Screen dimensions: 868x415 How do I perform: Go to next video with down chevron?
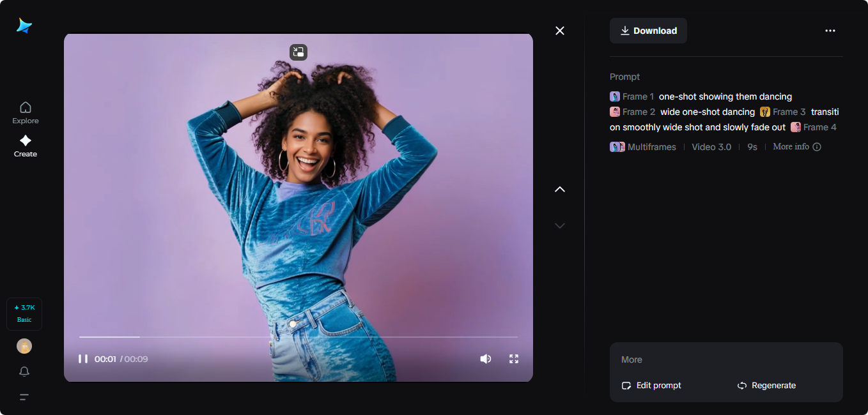tap(560, 225)
